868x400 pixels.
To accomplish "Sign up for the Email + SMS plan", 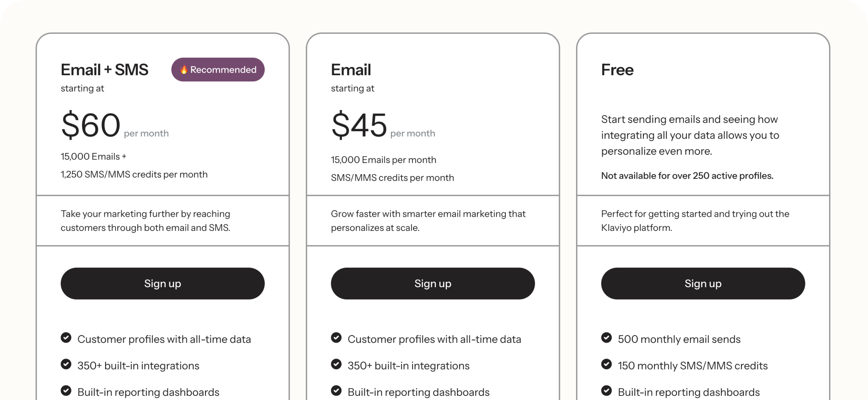I will tap(162, 283).
